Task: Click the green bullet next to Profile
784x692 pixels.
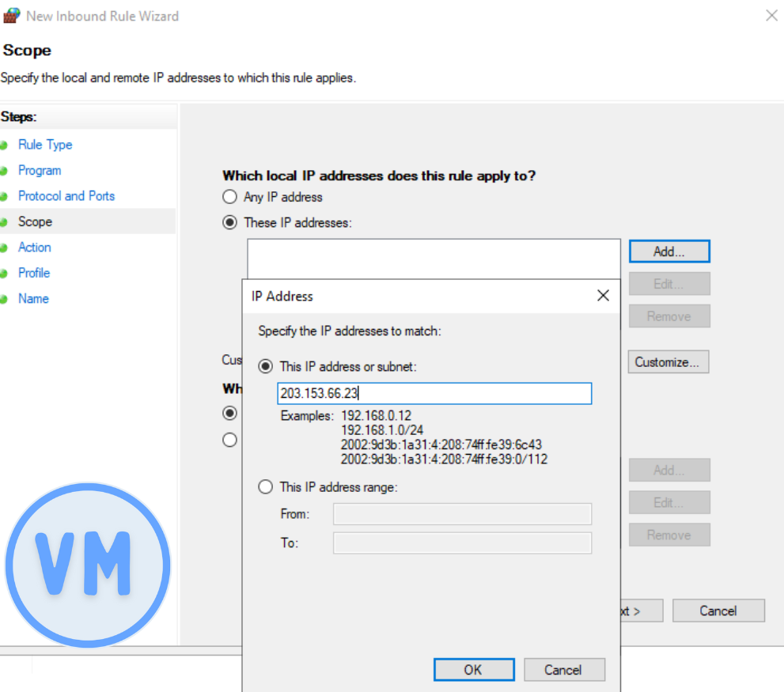Action: 4,273
